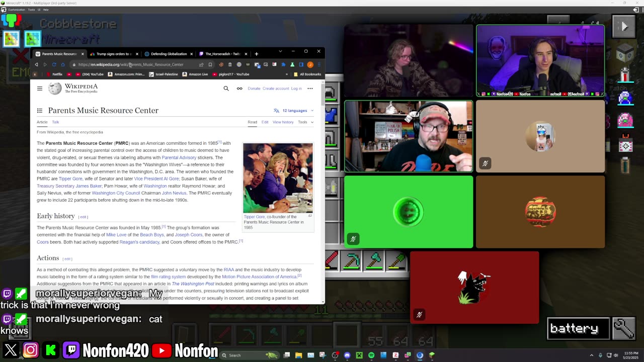
Task: Open Wikipedia appearance glasses icon
Action: click(239, 88)
